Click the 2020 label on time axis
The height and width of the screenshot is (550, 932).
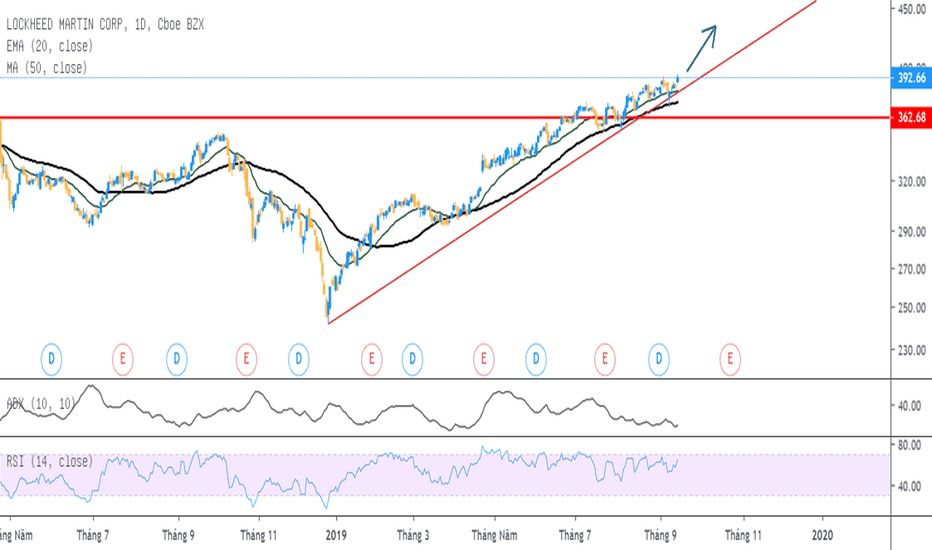[823, 535]
